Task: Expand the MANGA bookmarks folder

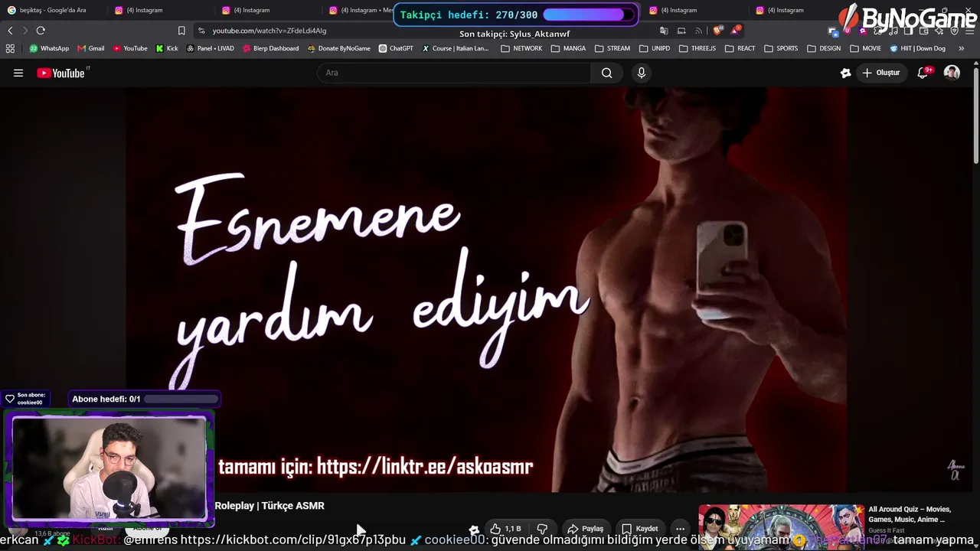Action: pos(568,48)
